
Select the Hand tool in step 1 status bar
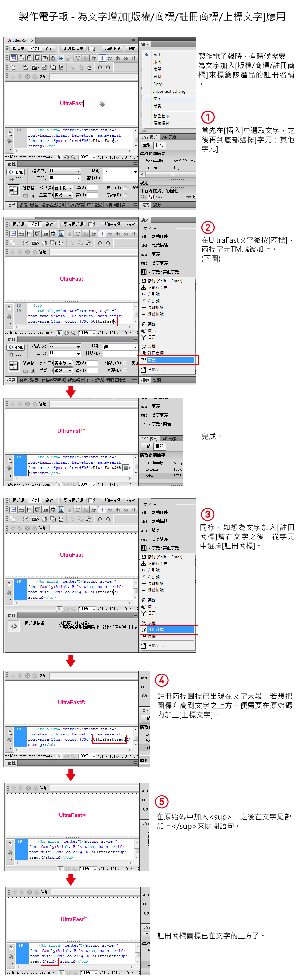click(x=66, y=157)
